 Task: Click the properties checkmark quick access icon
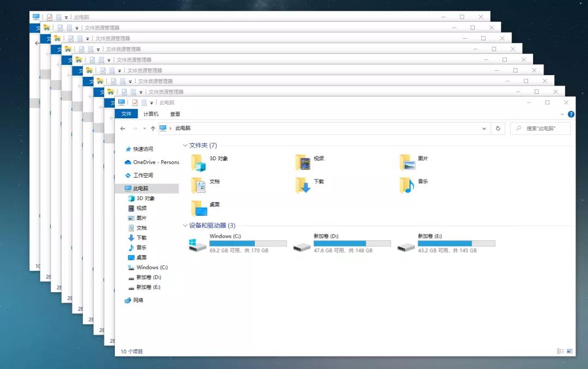coord(134,102)
